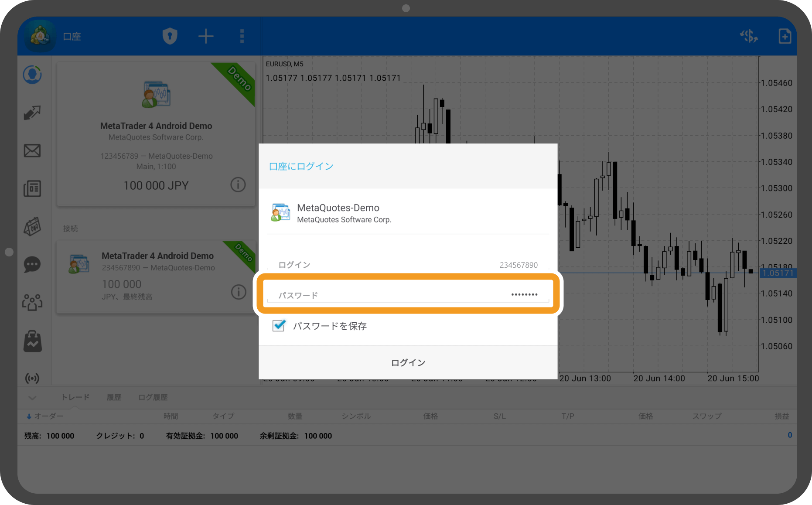The height and width of the screenshot is (505, 812).
Task: Switch to the ログ履歴 tab
Action: tap(153, 397)
